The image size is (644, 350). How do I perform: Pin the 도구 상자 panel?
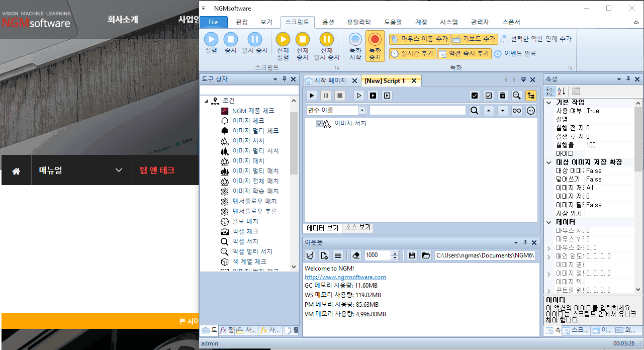point(284,79)
